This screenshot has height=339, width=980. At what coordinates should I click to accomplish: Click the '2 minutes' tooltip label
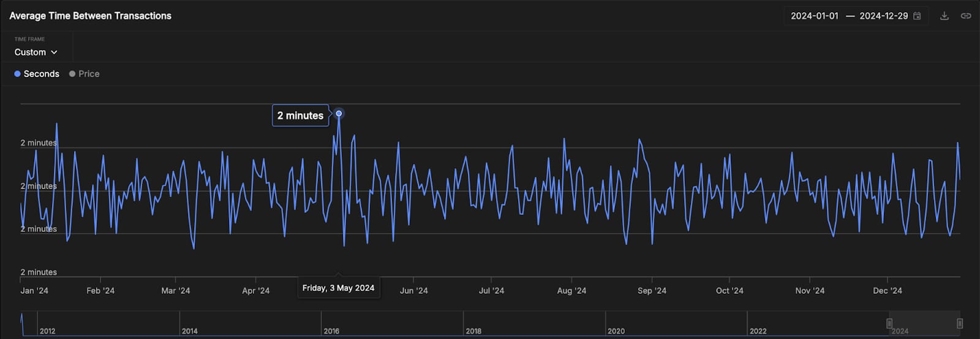click(300, 116)
